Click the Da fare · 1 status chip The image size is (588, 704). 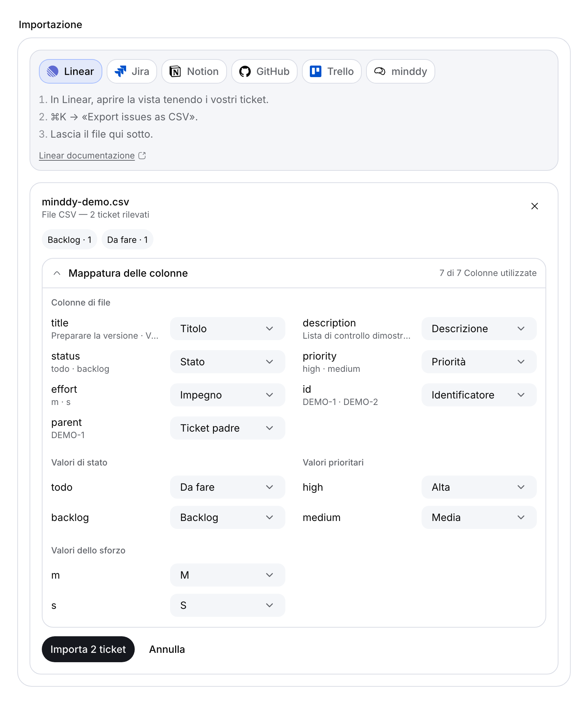(x=128, y=240)
